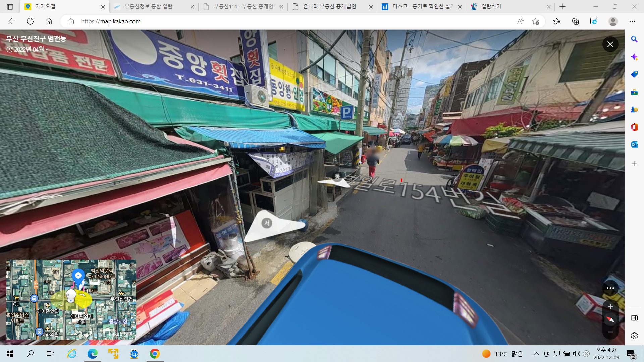The height and width of the screenshot is (362, 644).
Task: Open the Favorites list
Action: click(x=557, y=21)
